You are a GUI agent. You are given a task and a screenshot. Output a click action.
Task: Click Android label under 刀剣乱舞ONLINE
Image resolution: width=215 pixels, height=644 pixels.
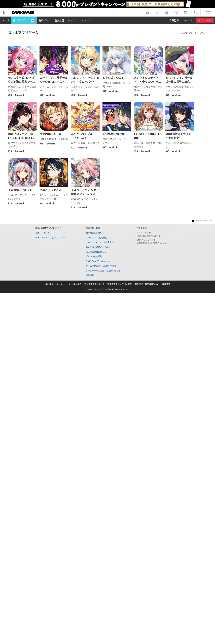coord(114,147)
